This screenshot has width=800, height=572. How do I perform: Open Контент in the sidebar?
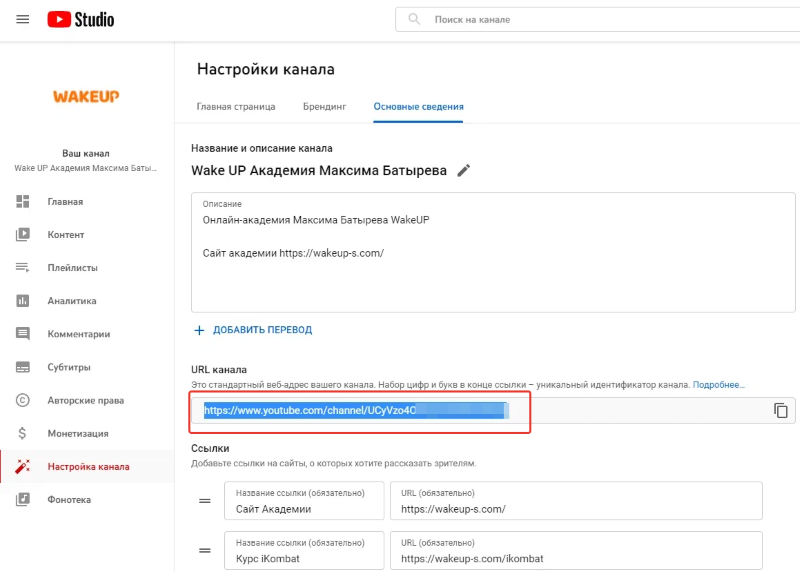click(x=66, y=235)
